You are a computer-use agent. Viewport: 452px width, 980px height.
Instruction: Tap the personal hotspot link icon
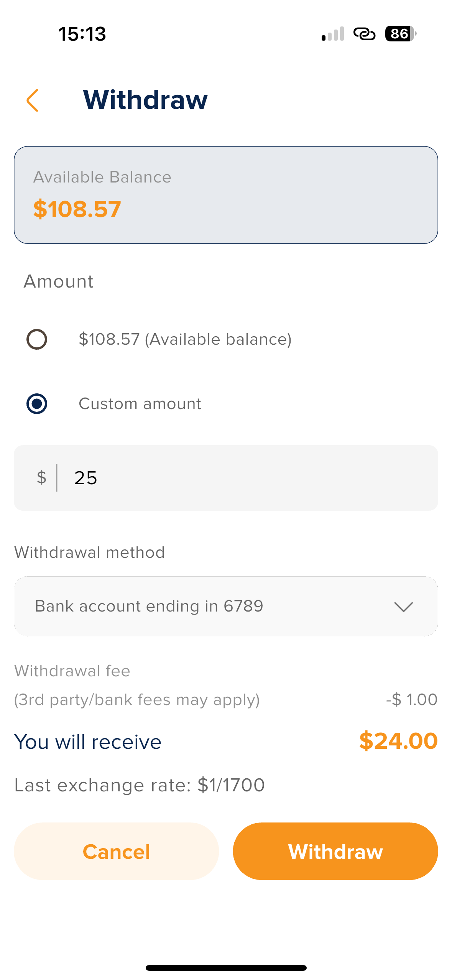[x=364, y=34]
